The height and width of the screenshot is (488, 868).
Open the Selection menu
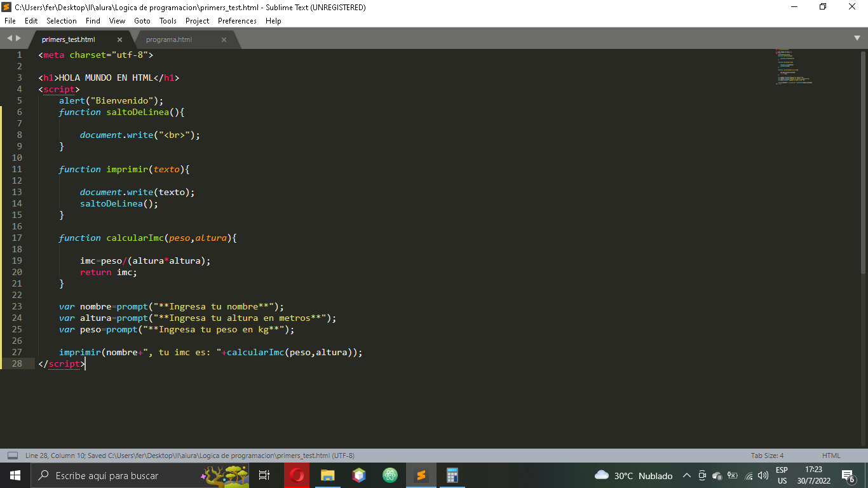(62, 21)
